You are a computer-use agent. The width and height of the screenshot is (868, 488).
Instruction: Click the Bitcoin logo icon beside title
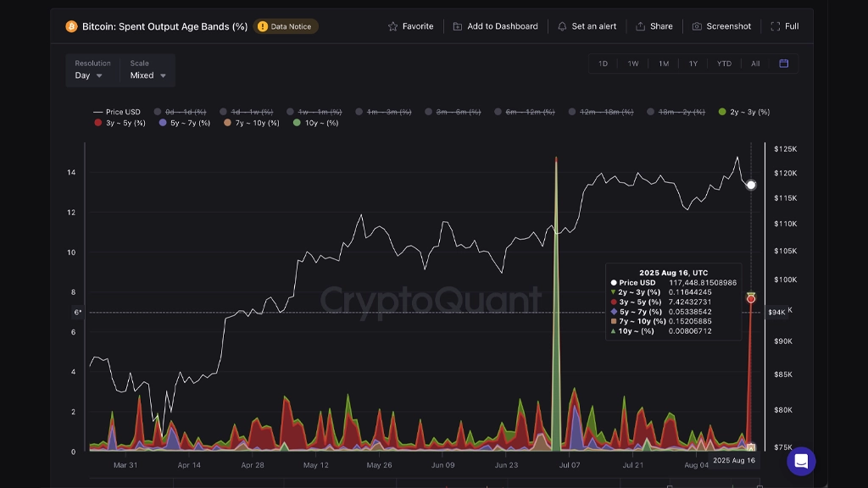tap(71, 26)
